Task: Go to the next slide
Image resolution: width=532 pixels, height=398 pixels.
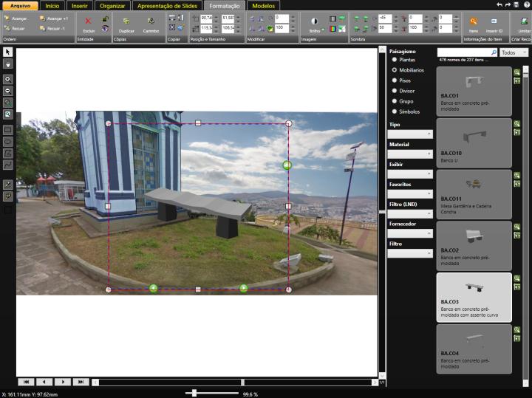Action: pos(62,382)
